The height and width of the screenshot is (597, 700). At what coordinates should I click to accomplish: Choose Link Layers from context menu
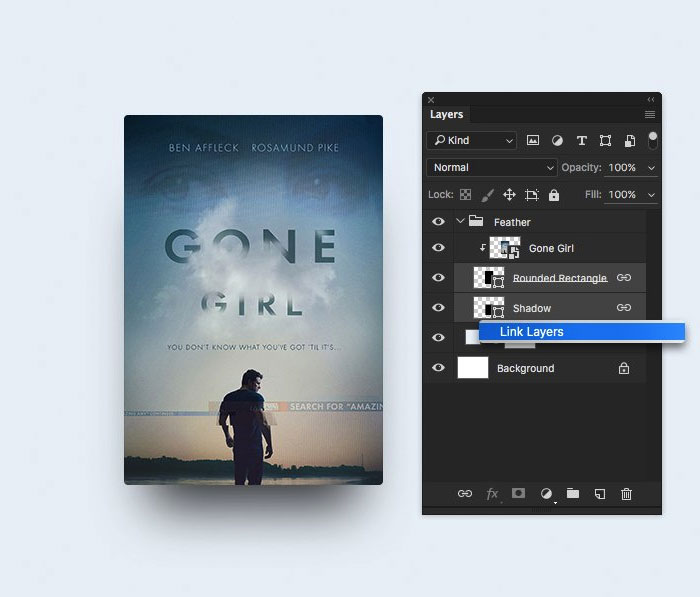click(x=582, y=332)
